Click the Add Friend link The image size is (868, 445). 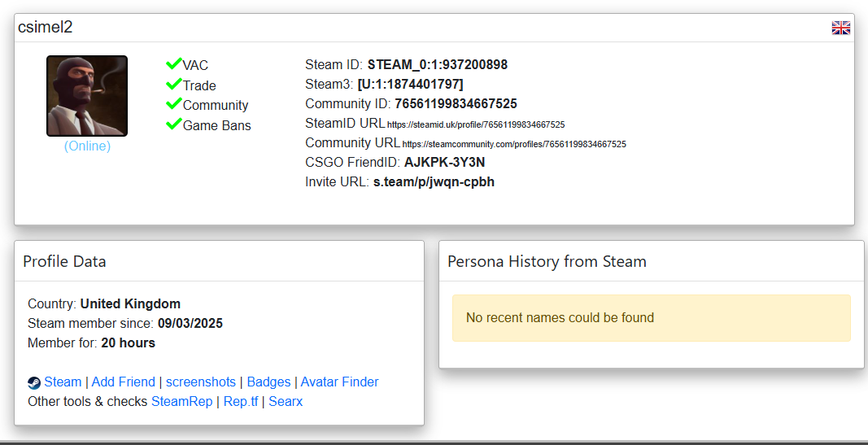123,382
